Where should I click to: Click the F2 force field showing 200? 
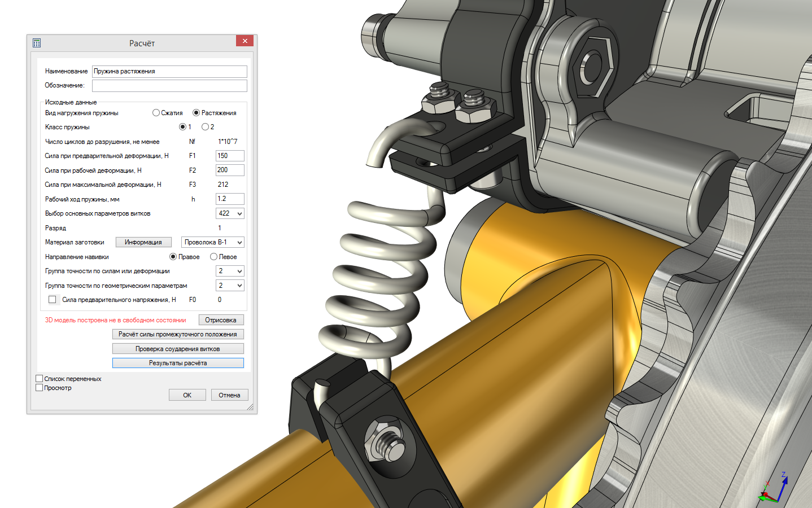coord(230,170)
